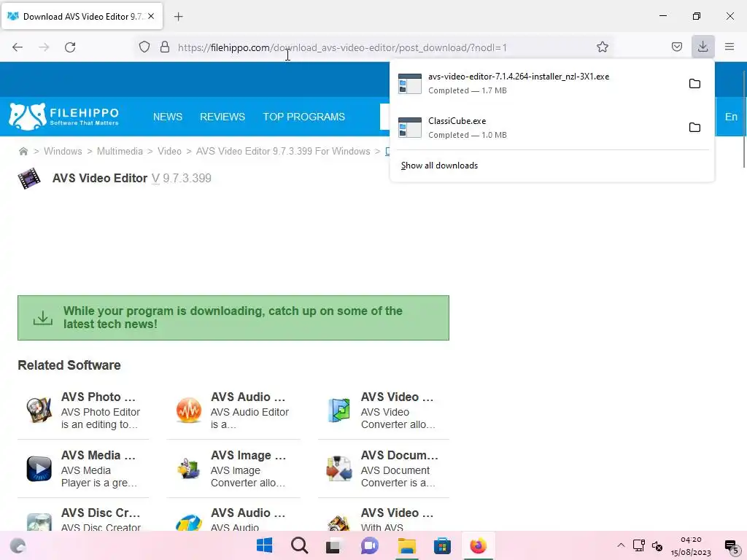Click the AVS Image Converter icon
The width and height of the screenshot is (747, 560).
(189, 469)
